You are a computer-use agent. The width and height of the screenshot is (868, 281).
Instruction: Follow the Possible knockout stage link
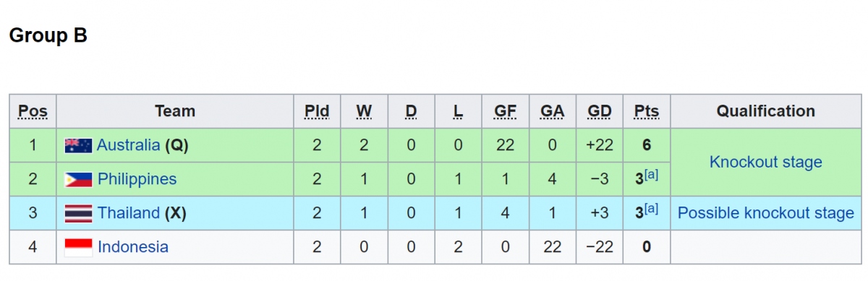click(x=765, y=213)
